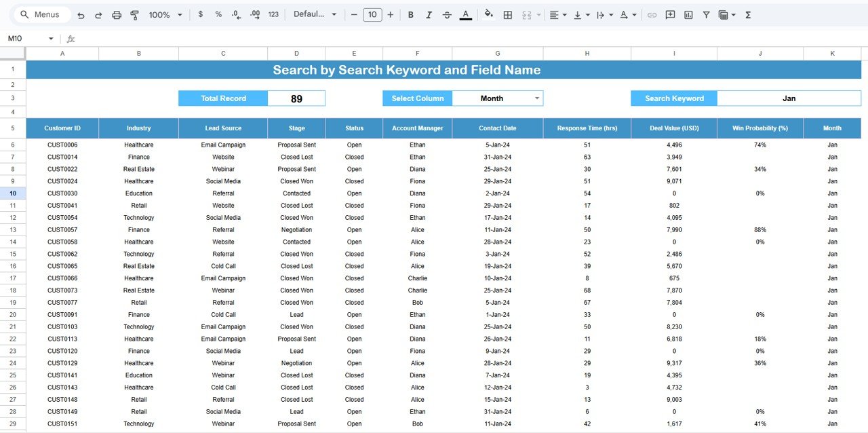
Task: Open the 123 number format menu
Action: [273, 15]
